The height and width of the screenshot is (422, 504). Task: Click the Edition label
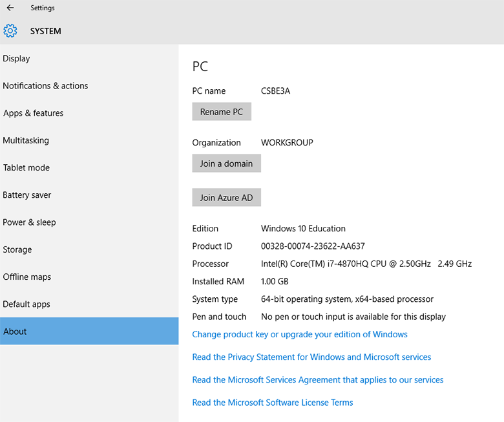point(205,229)
